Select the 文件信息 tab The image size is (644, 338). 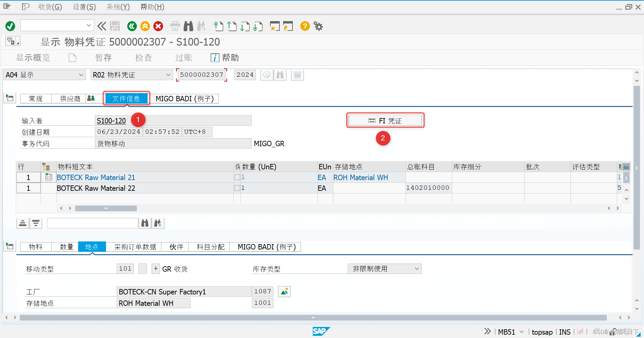tap(126, 99)
